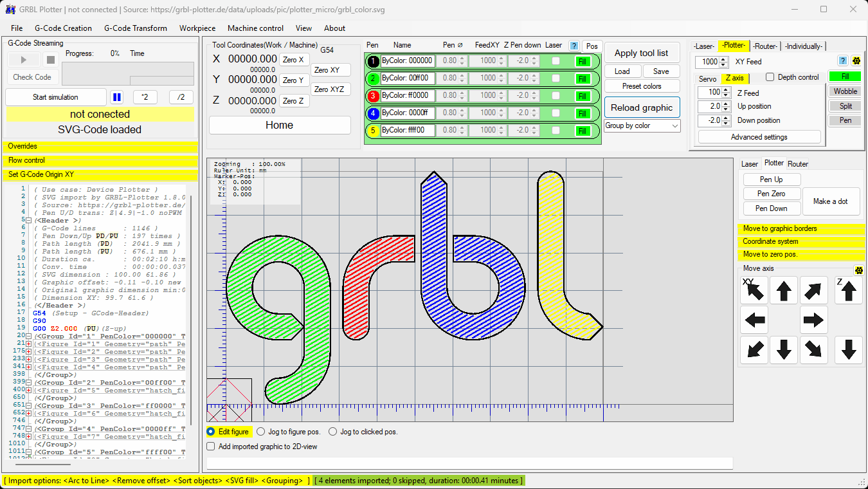Open the Group by color dropdown
Image resolution: width=868 pixels, height=489 pixels.
642,125
